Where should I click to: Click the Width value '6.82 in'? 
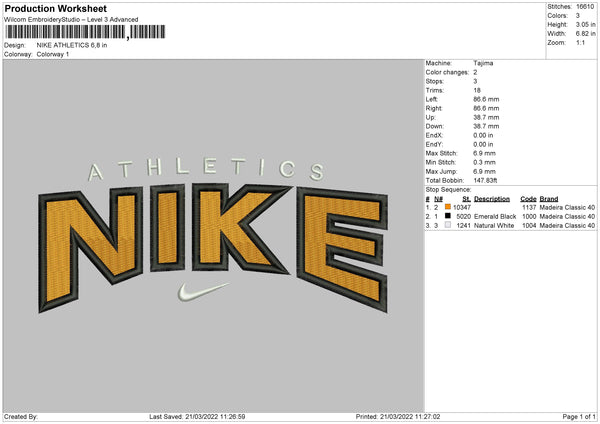click(585, 34)
